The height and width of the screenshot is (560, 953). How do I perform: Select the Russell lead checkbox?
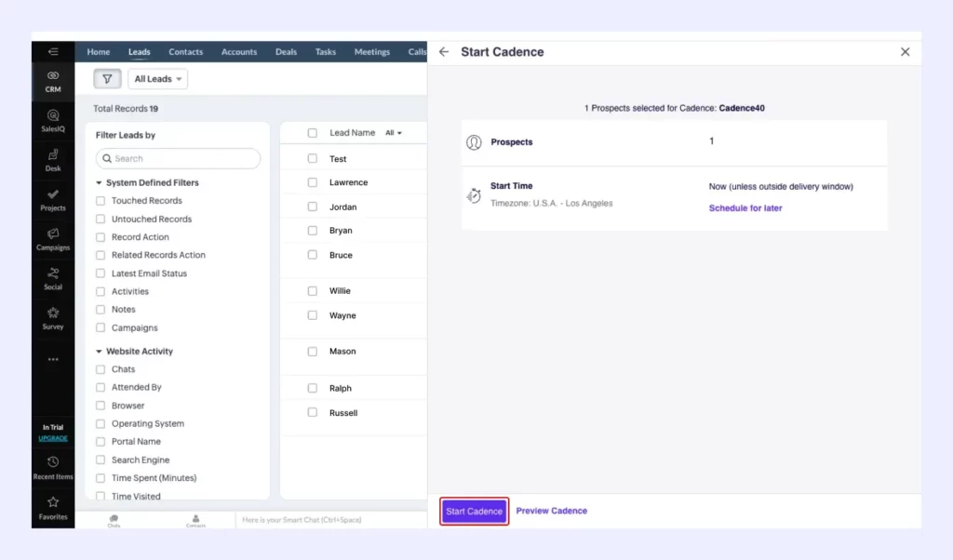313,412
